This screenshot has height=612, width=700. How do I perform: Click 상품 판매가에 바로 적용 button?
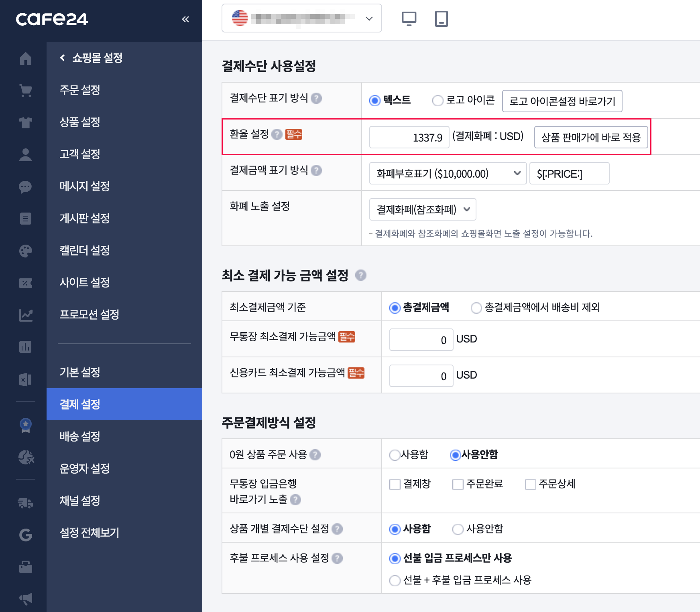[591, 137]
